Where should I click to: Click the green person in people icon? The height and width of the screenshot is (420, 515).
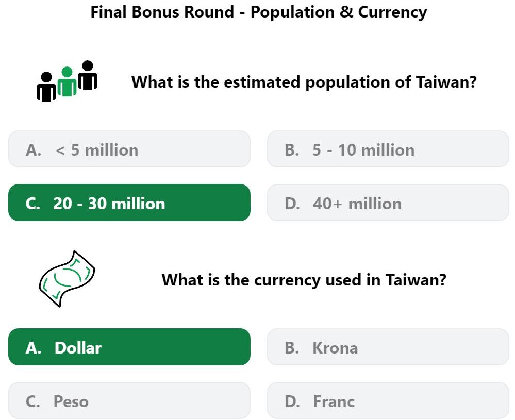67,81
